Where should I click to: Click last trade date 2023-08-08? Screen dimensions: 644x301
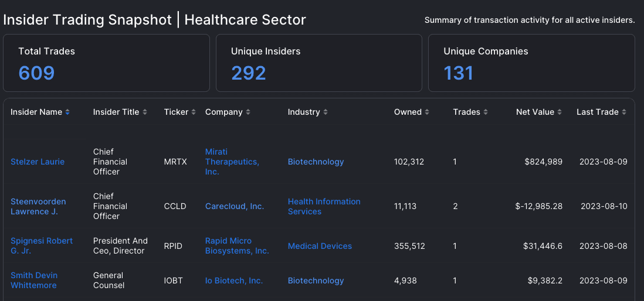click(x=604, y=246)
